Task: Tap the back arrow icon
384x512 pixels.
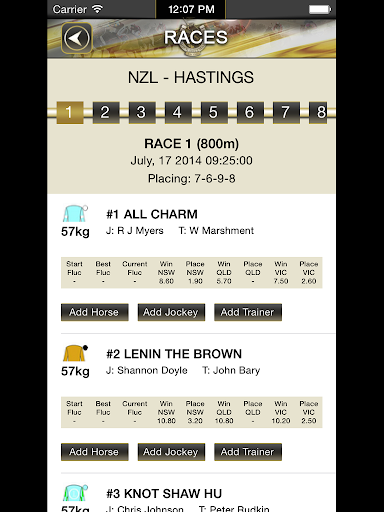Action: (x=77, y=38)
